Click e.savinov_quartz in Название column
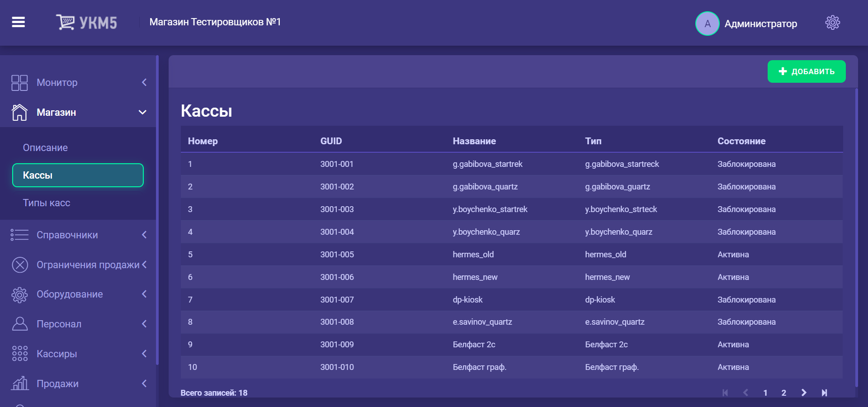Viewport: 868px width, 407px height. coord(482,322)
